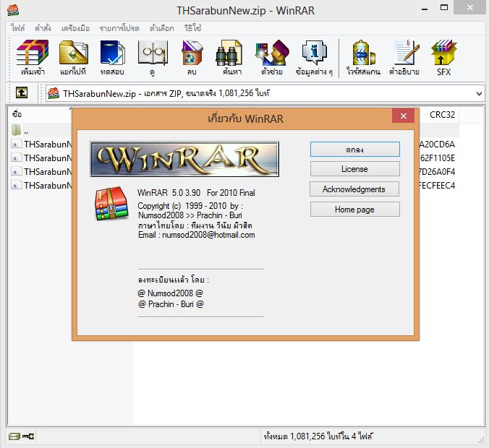
Task: Click the OK (ตกลง) button
Action: tap(355, 150)
